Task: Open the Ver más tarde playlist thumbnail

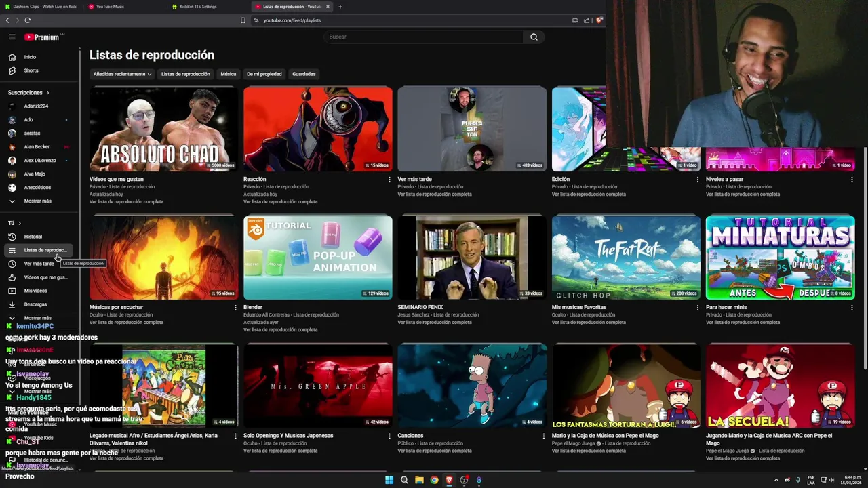Action: click(471, 129)
